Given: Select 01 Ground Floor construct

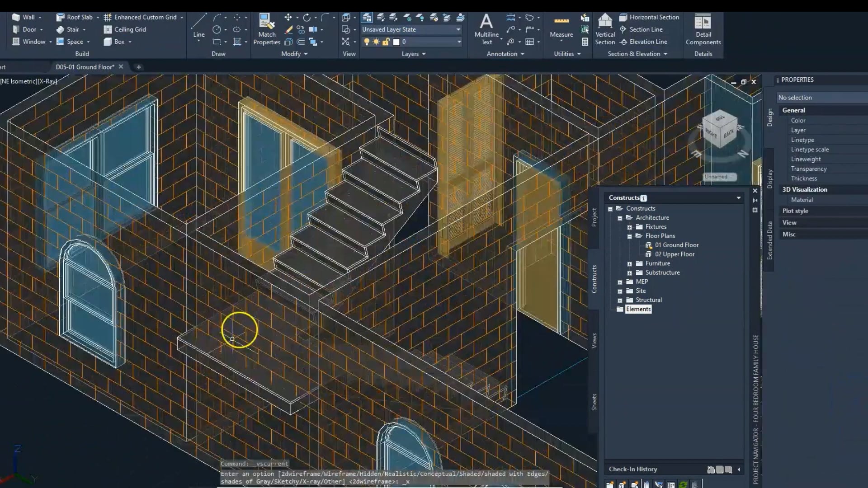Looking at the screenshot, I should coord(676,245).
